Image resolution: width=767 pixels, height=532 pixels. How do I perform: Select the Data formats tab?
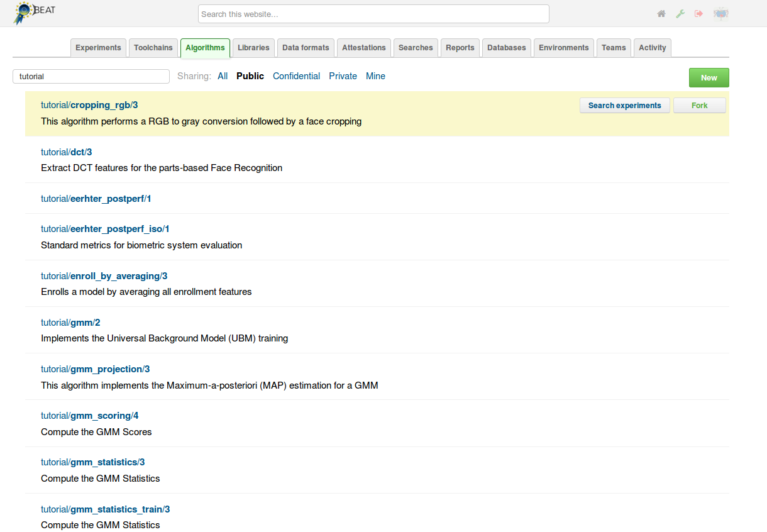click(x=306, y=48)
